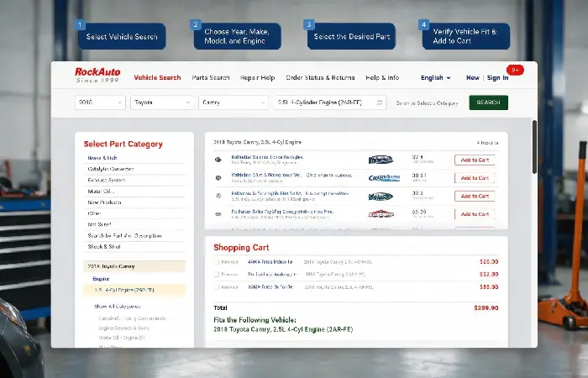This screenshot has width=588, height=378.
Task: Click the brand logo in the top result row
Action: [381, 160]
